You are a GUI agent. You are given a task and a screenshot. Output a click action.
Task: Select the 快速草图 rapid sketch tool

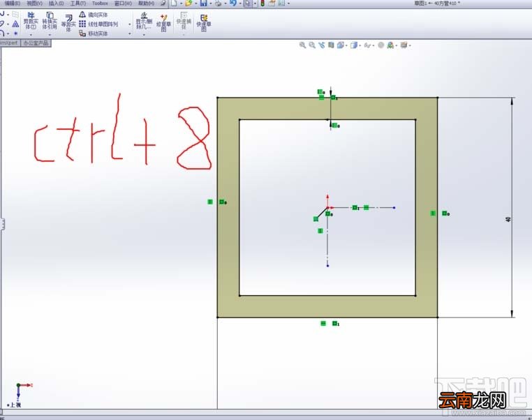pos(204,23)
